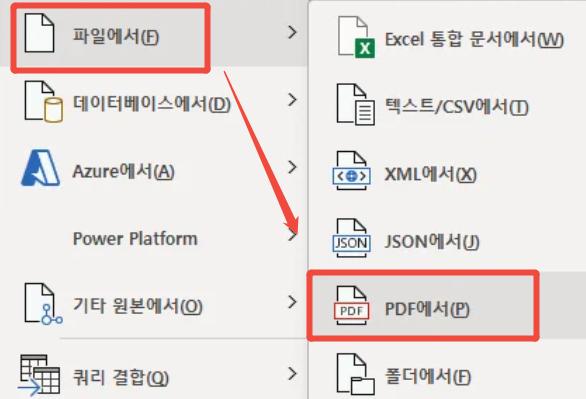Click the text/CSV document icon

(356, 104)
